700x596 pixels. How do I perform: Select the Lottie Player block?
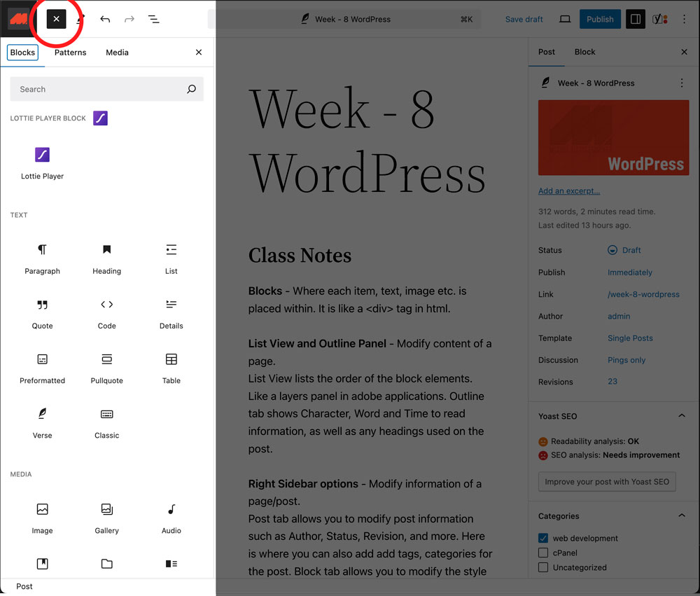42,162
